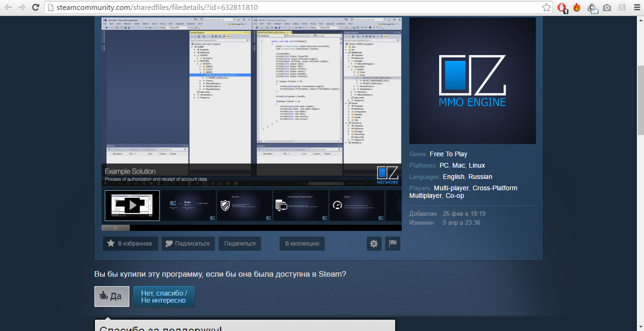Click the 'PC' platform link

coord(444,165)
